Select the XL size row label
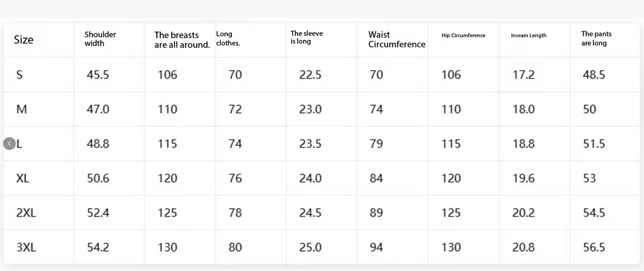 (23, 178)
